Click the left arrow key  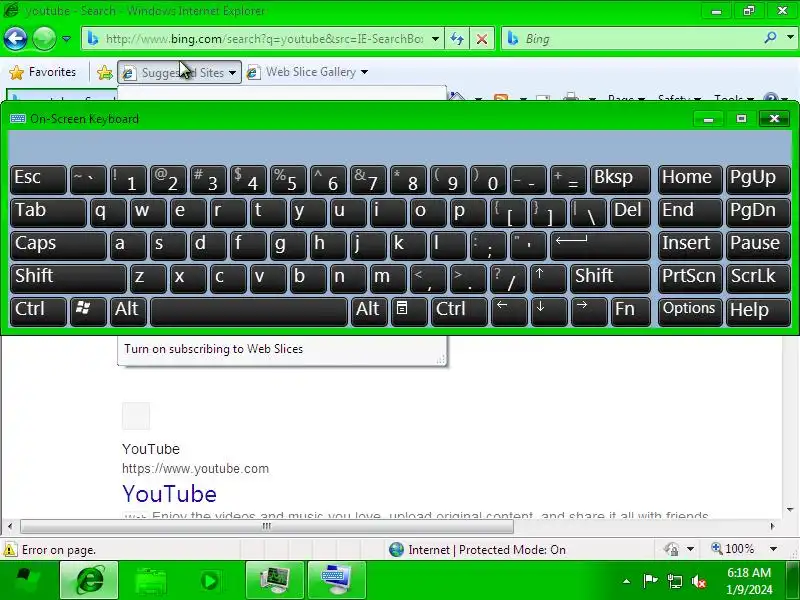(x=509, y=312)
